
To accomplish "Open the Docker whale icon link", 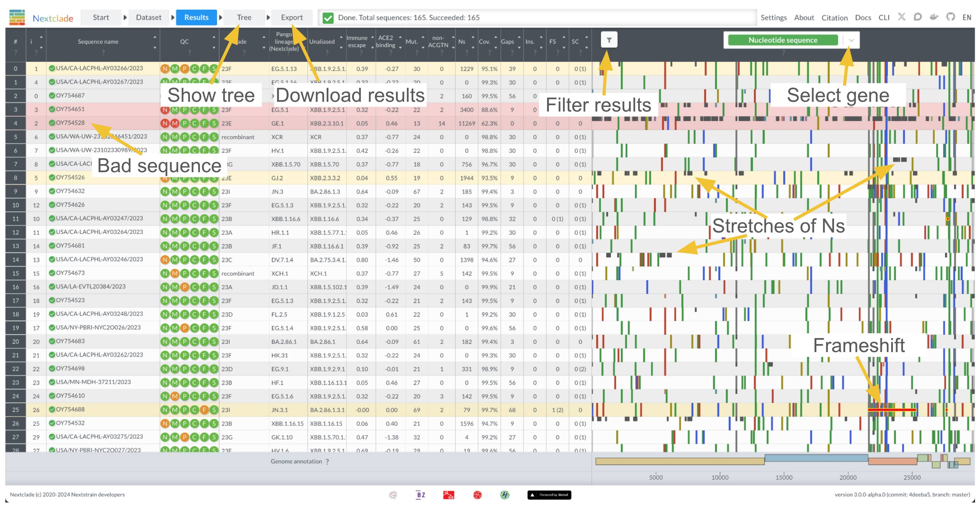I will click(x=934, y=17).
